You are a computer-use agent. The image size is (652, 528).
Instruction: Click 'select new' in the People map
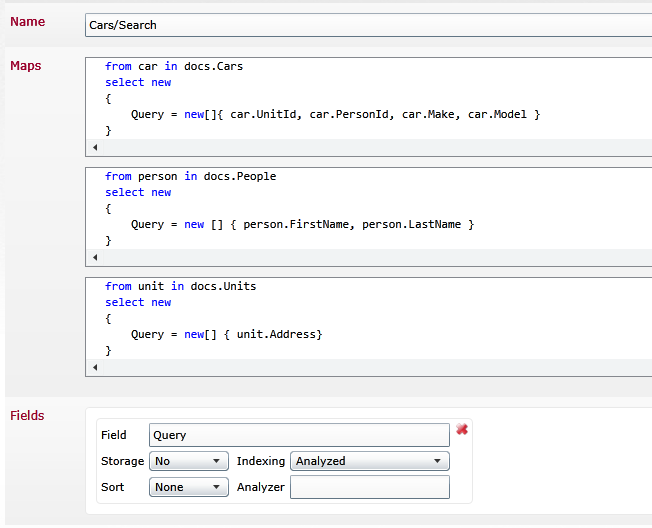tap(138, 192)
